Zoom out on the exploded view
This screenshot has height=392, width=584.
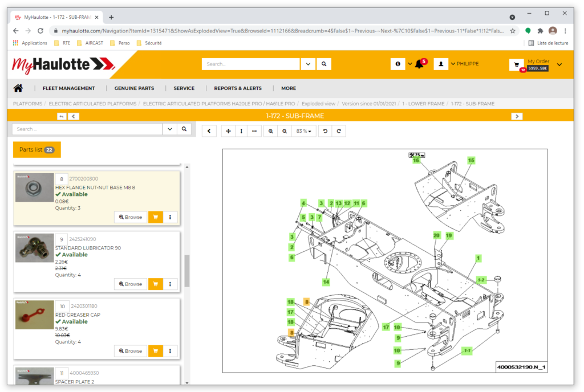[x=285, y=131]
